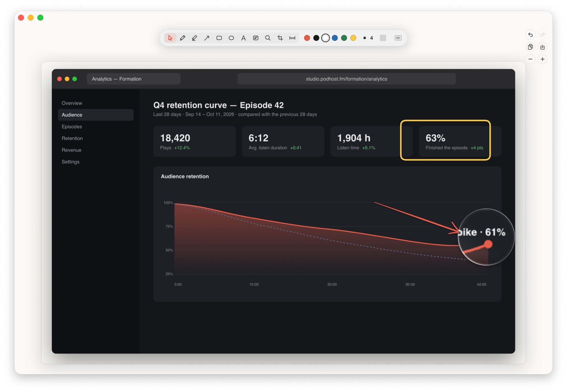Select the ruler measure tool

tap(292, 38)
